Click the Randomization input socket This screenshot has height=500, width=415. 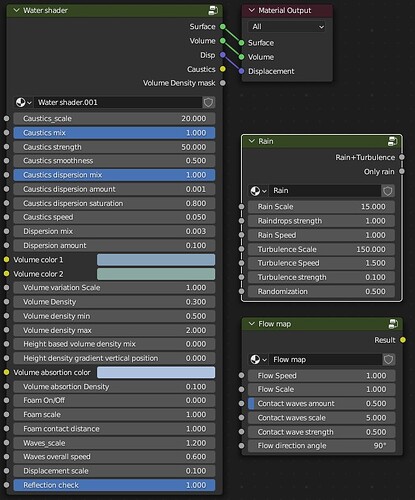point(242,291)
